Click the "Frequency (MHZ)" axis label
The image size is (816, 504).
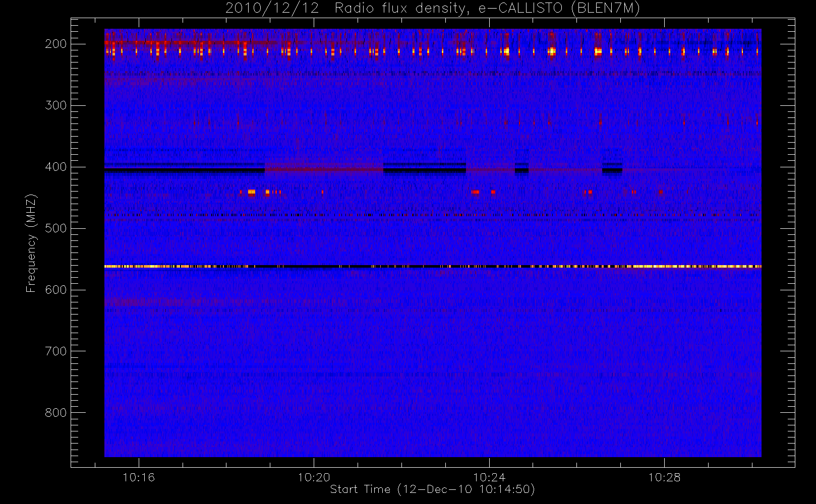tap(31, 243)
